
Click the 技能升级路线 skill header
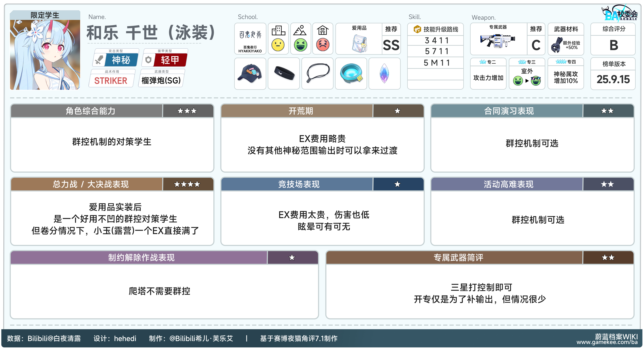(436, 29)
